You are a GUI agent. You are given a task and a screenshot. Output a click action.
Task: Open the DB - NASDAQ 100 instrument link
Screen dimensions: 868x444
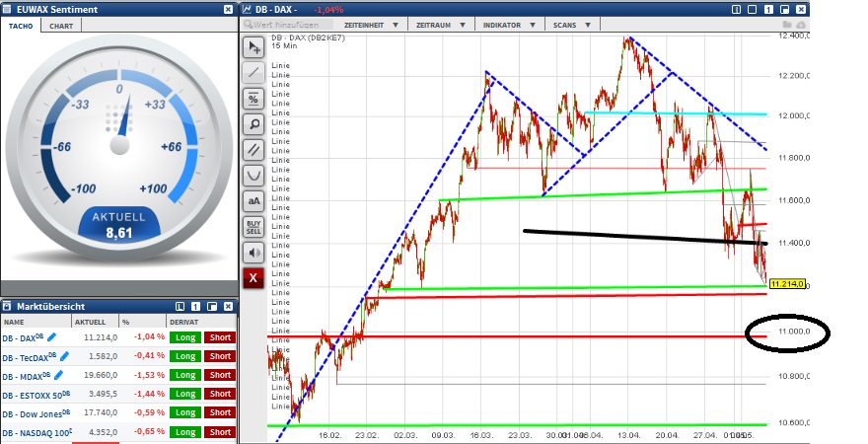coord(36,432)
